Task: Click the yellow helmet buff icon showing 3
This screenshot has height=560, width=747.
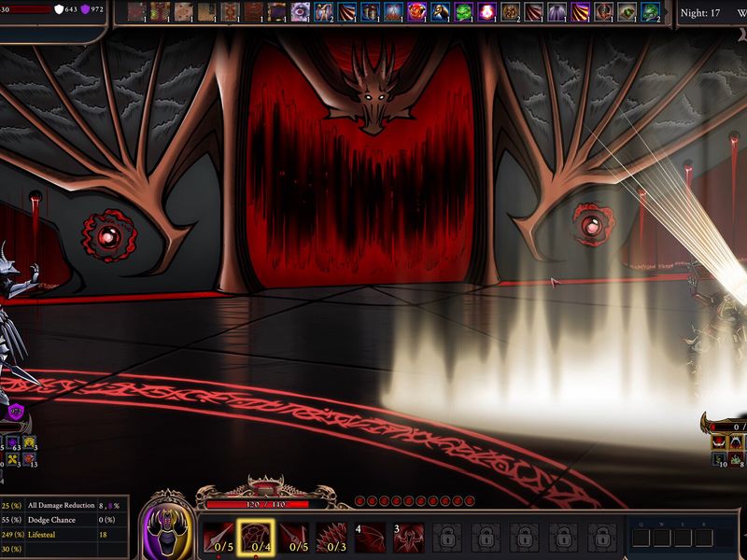Action: [30, 442]
